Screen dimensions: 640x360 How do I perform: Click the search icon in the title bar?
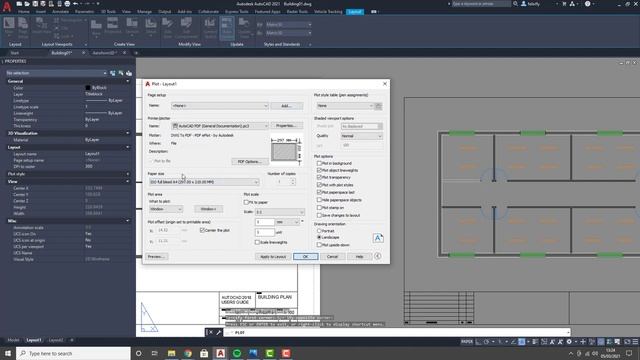[x=515, y=4]
